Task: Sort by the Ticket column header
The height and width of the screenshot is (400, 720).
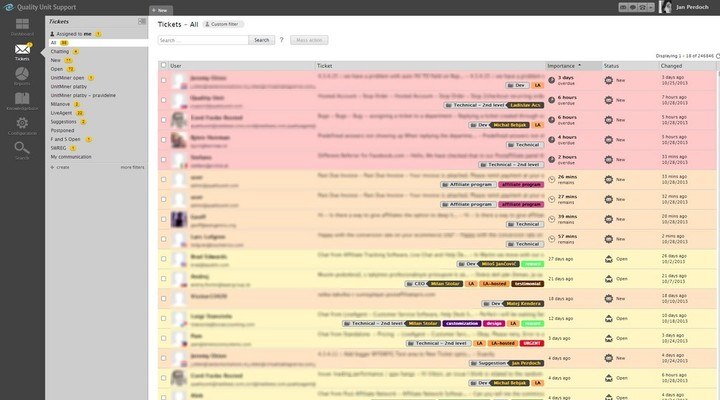Action: tap(430, 66)
